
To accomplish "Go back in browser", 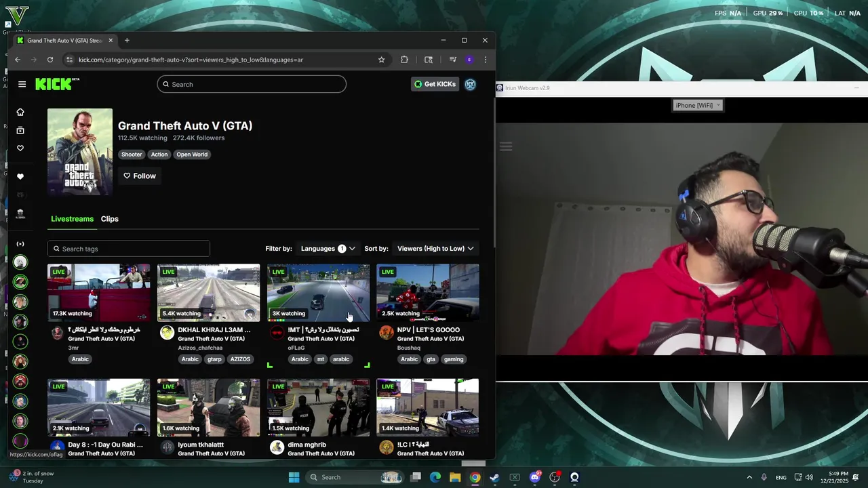I will [x=18, y=60].
